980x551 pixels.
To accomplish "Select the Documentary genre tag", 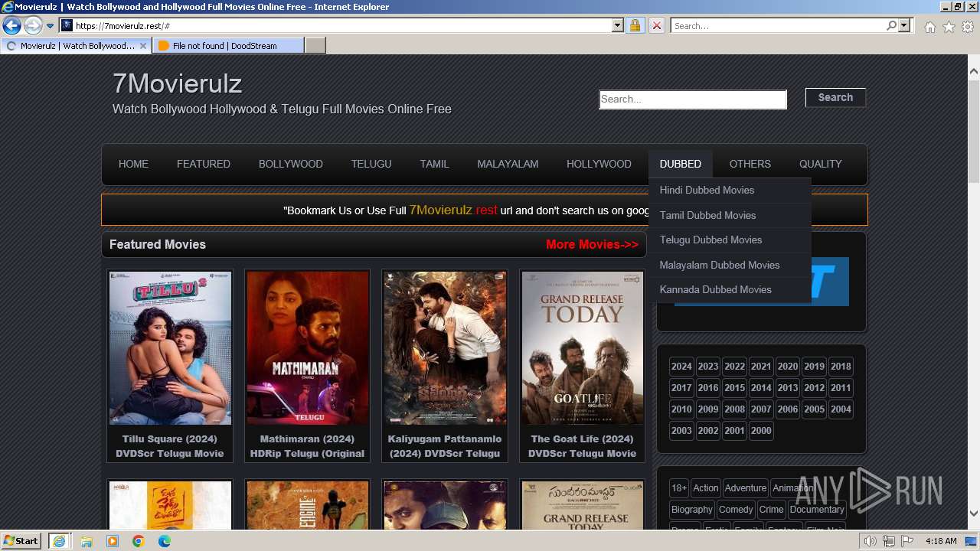I will point(817,510).
